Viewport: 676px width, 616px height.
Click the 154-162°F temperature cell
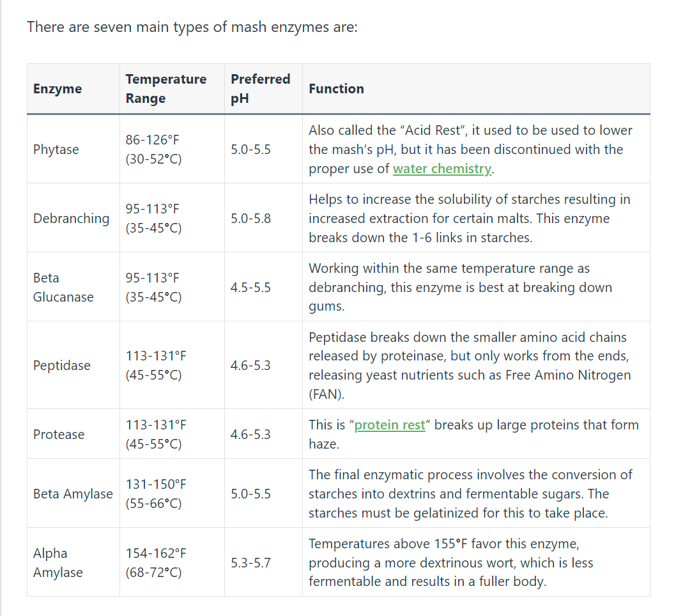tap(172, 562)
